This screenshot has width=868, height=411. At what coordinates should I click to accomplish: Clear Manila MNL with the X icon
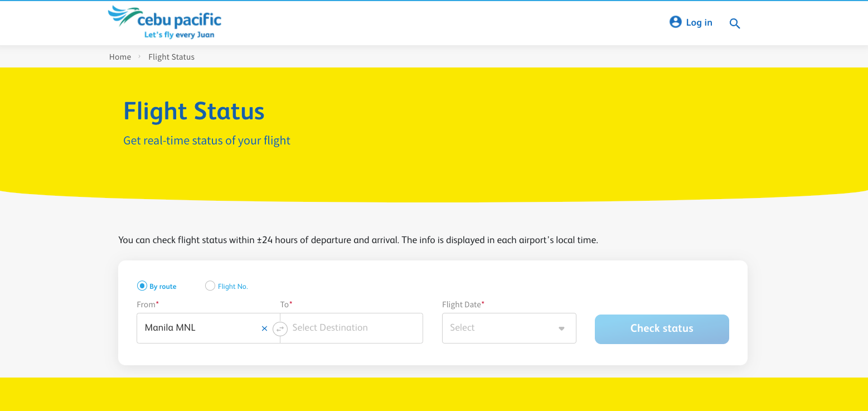click(x=264, y=328)
